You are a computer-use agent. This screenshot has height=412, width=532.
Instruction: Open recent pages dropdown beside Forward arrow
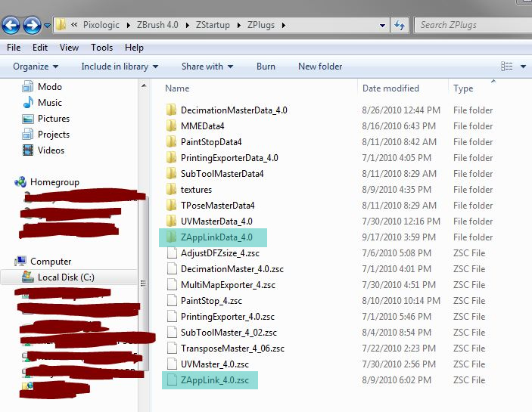coord(47,26)
